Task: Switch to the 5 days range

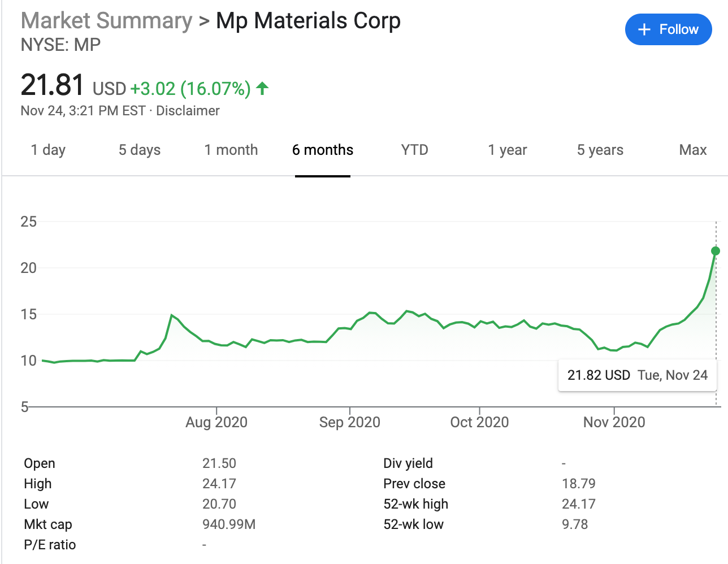Action: [140, 150]
